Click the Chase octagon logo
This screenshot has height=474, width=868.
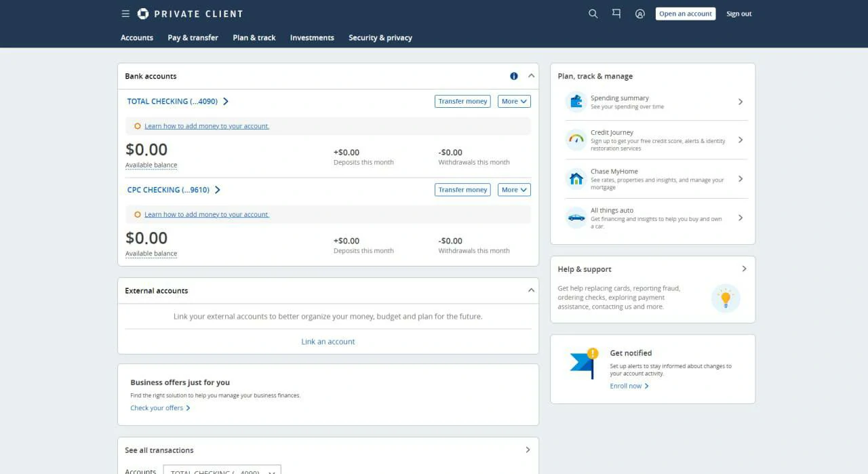pos(143,14)
